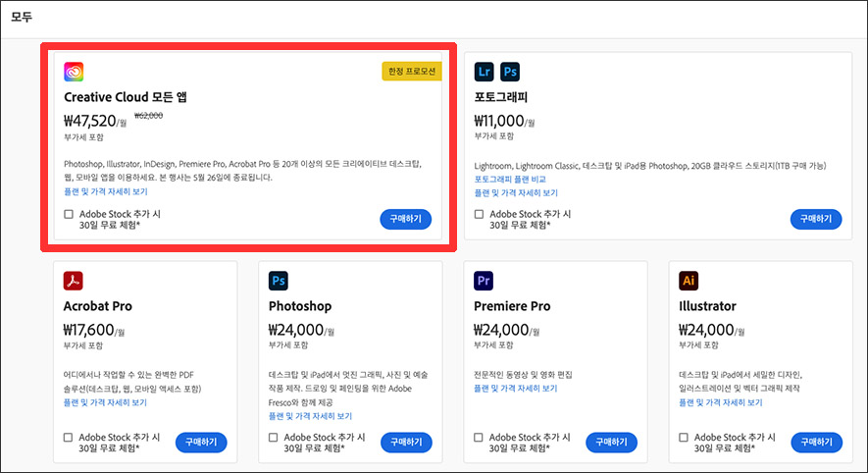Open 플랜 및 가격 자세히 보기 under Premiere Pro
The height and width of the screenshot is (473, 868).
(515, 389)
